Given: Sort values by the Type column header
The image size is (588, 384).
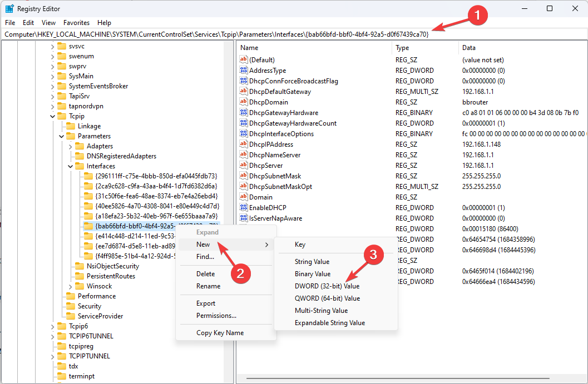Looking at the screenshot, I should pyautogui.click(x=425, y=48).
